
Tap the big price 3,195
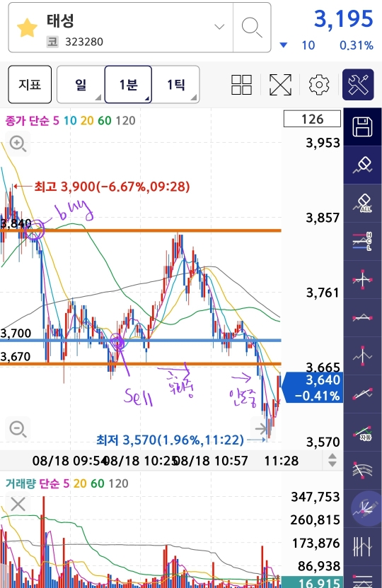point(343,19)
